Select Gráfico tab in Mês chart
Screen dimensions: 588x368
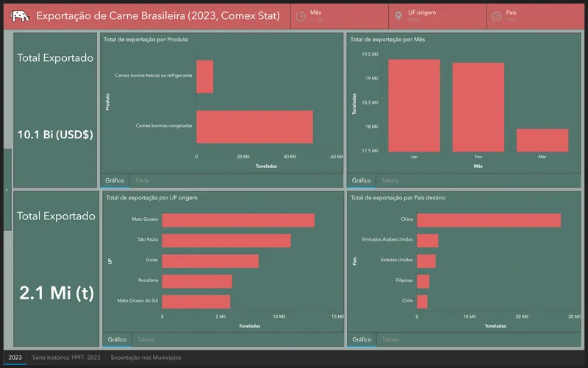coord(361,180)
